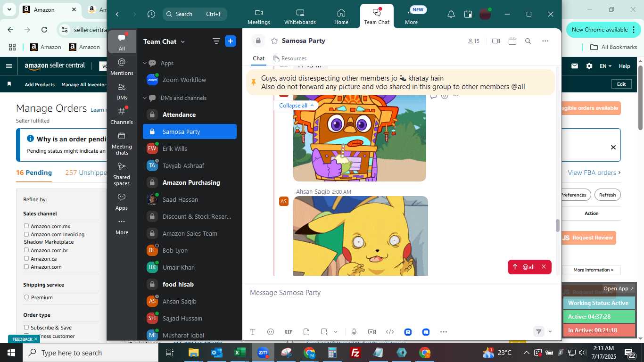This screenshot has height=362, width=644.
Task: Open Zoom notifications bell
Action: [451, 15]
